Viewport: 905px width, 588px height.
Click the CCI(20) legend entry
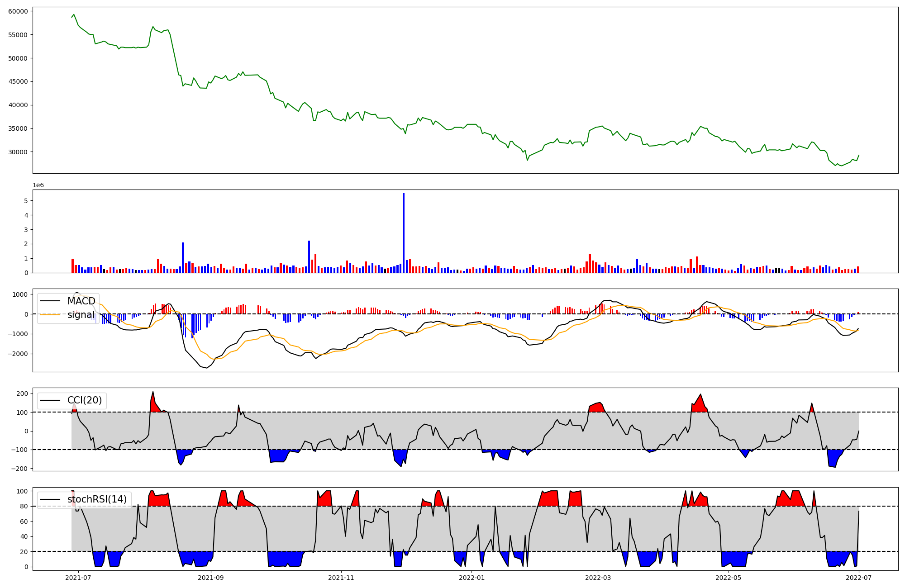pos(85,400)
